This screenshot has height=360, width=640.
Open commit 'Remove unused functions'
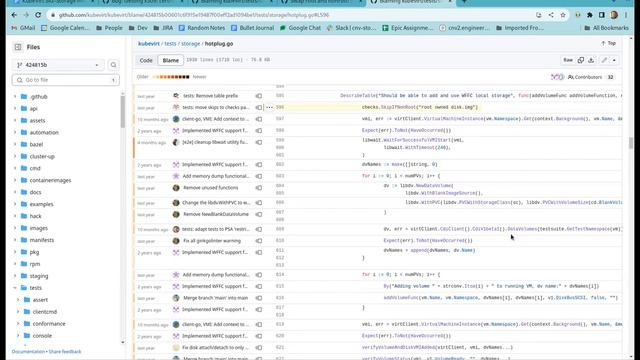[x=211, y=188]
